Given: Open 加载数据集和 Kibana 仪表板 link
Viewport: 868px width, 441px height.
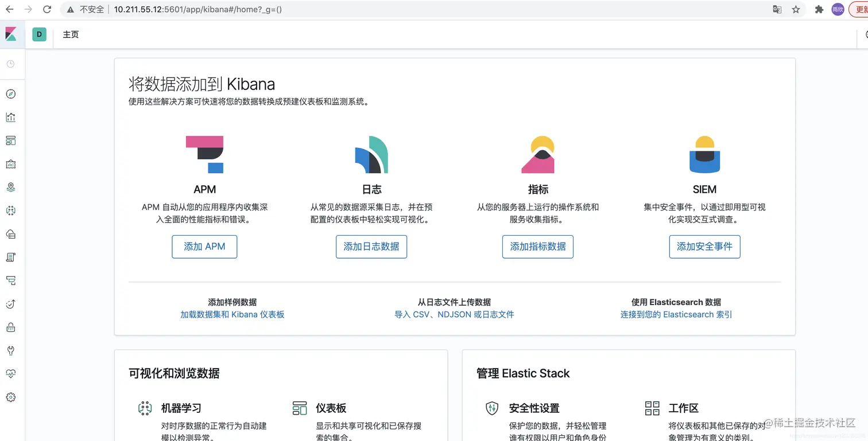Looking at the screenshot, I should click(232, 314).
